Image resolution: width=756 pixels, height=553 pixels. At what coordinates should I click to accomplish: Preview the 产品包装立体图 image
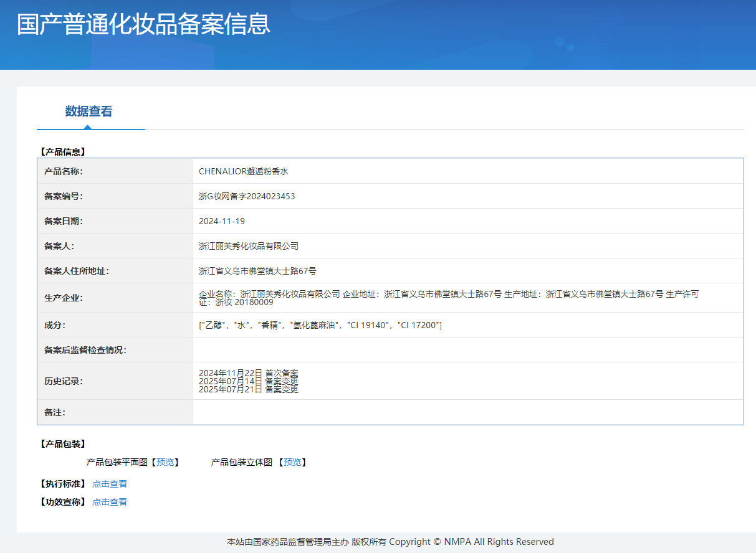pyautogui.click(x=292, y=462)
